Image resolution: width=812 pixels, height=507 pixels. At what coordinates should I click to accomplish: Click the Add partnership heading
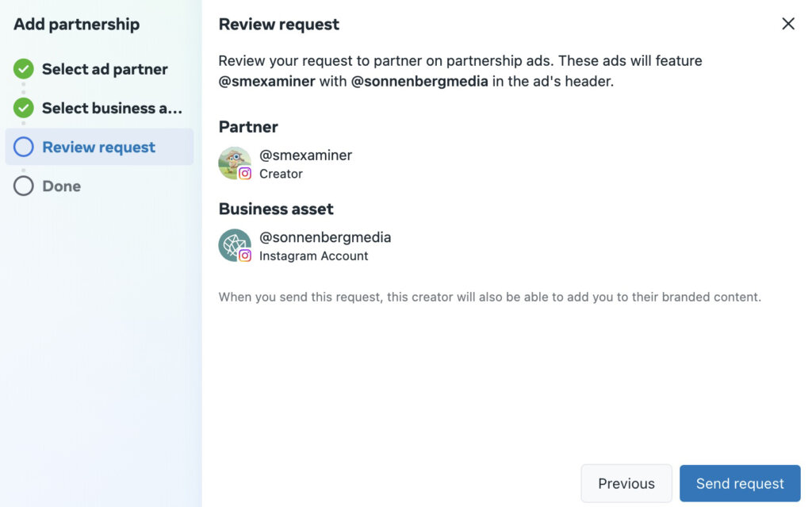[x=76, y=24]
